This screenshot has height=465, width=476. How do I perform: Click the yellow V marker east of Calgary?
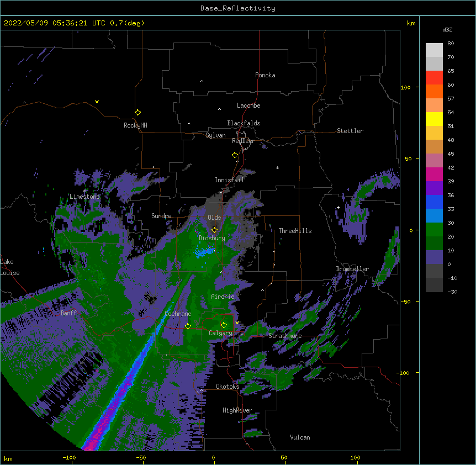[x=237, y=323]
